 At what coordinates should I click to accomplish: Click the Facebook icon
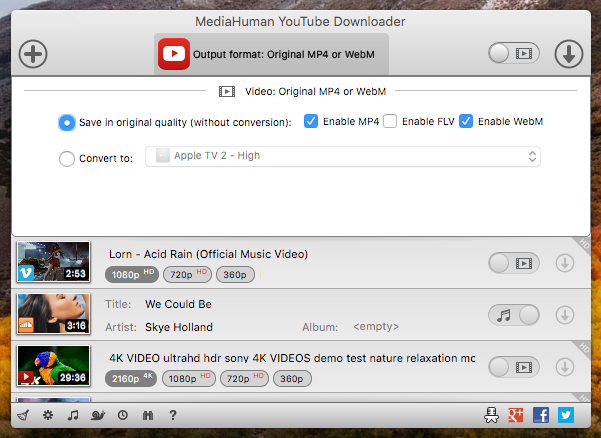pyautogui.click(x=541, y=415)
